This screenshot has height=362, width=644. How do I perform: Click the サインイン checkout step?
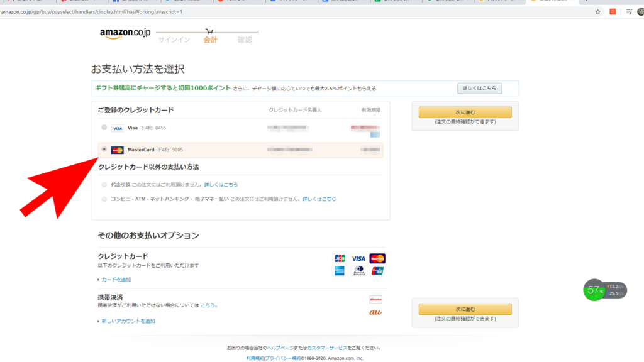point(174,40)
